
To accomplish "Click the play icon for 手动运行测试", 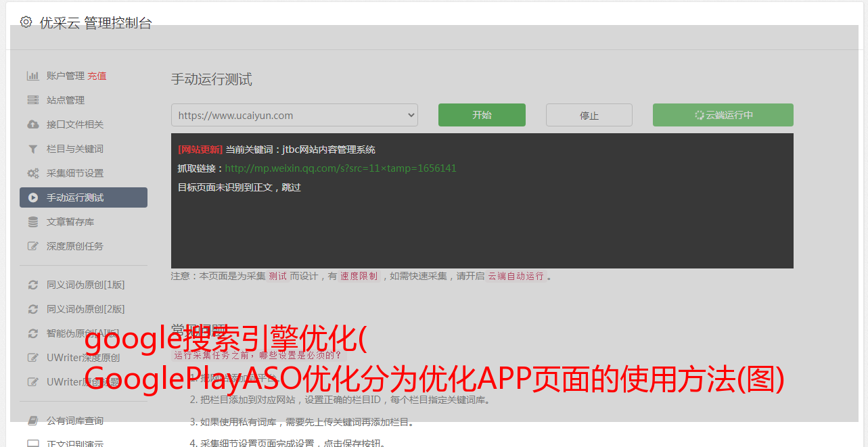I will [32, 197].
